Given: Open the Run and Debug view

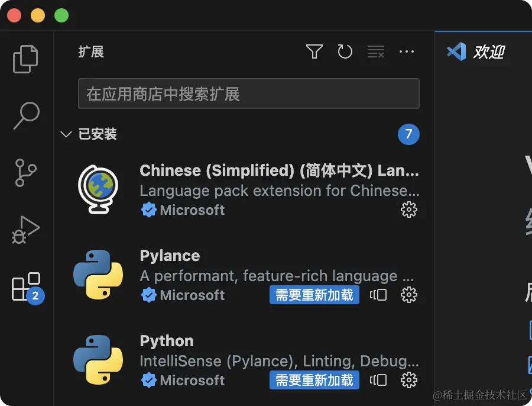Looking at the screenshot, I should pyautogui.click(x=26, y=230).
